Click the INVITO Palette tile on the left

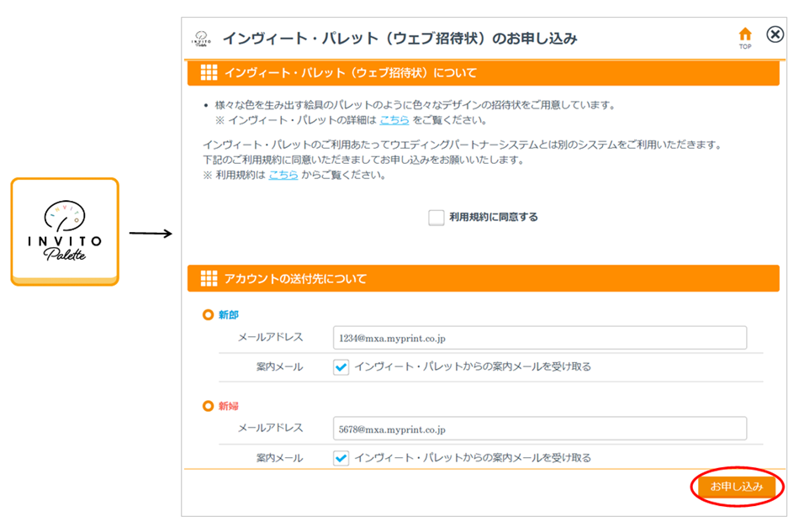point(65,232)
